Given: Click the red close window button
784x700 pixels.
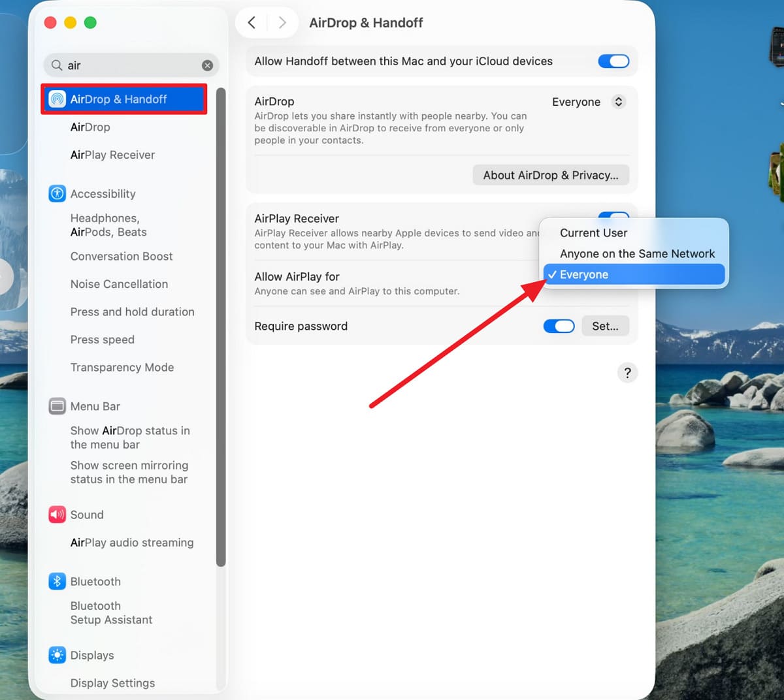Looking at the screenshot, I should (x=50, y=23).
